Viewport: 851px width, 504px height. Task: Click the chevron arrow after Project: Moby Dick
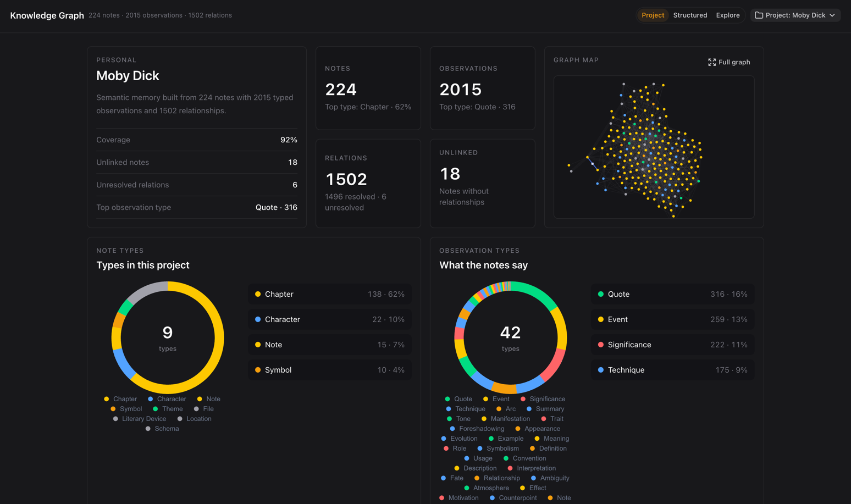click(832, 15)
